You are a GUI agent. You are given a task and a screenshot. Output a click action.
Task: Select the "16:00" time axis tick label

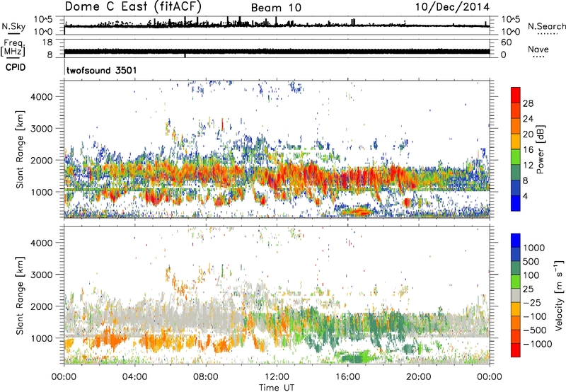347,377
